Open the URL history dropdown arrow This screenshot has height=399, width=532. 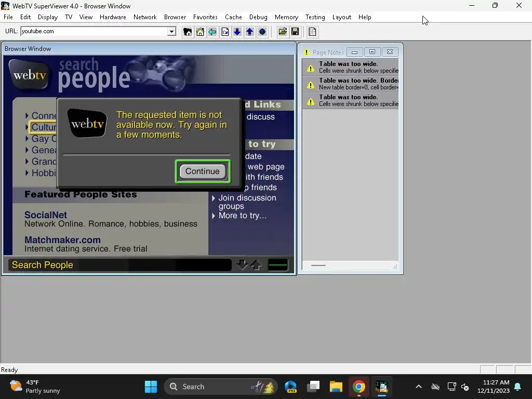pos(171,32)
